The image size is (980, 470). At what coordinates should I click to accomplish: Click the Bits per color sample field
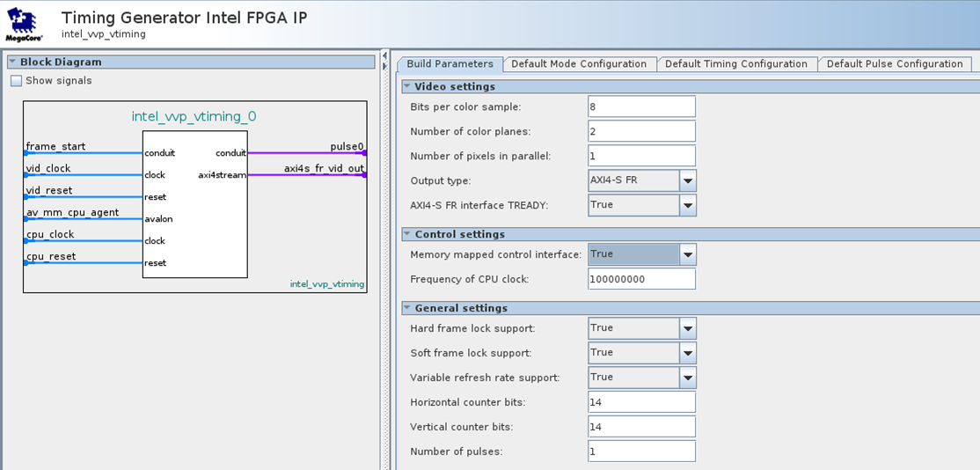(x=641, y=107)
